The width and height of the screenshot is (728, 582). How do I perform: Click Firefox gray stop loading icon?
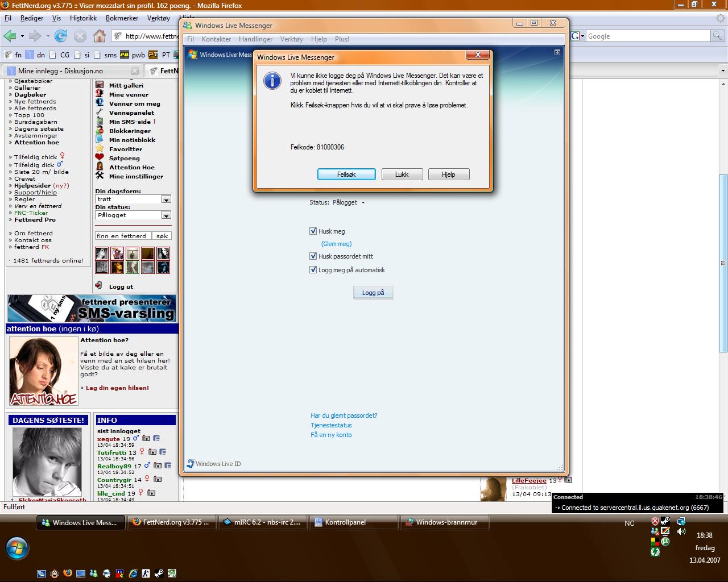tap(80, 36)
